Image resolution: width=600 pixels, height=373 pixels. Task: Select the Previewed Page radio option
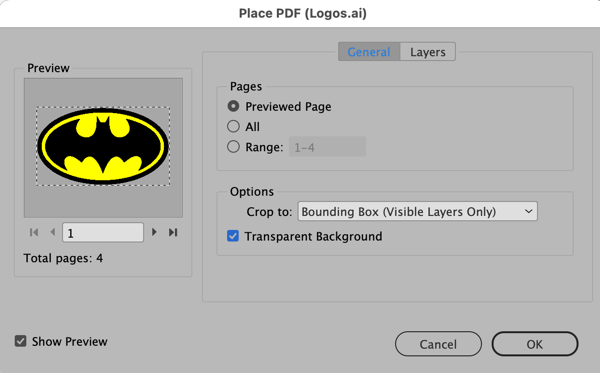pos(233,106)
